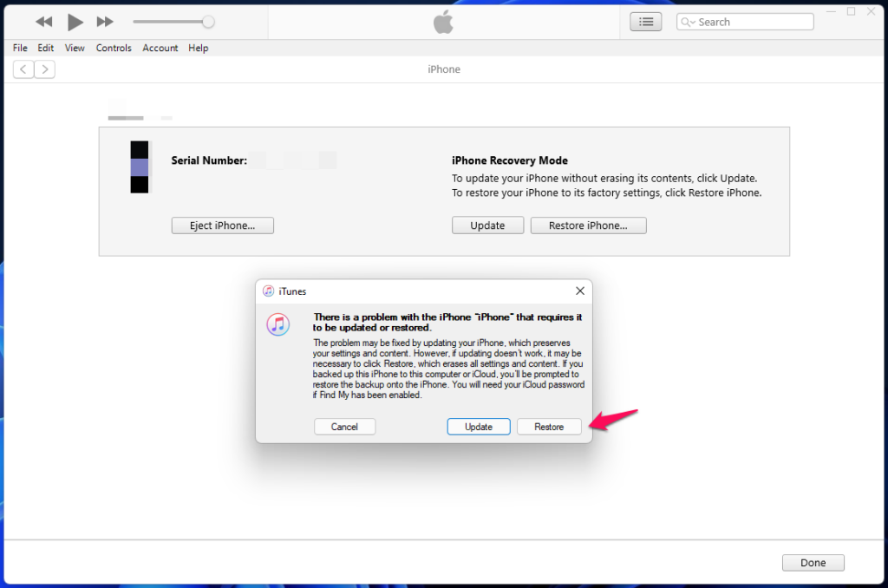The image size is (888, 588).
Task: Click the Done button
Action: click(x=813, y=563)
